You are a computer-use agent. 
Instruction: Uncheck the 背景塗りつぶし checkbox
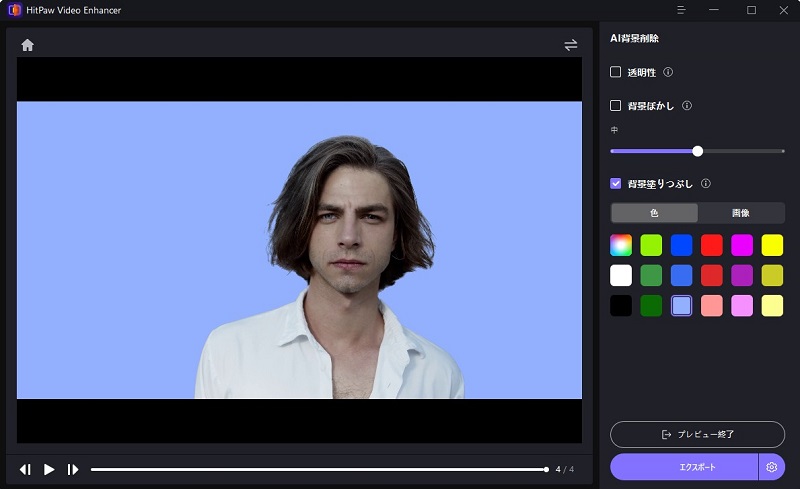pos(616,184)
